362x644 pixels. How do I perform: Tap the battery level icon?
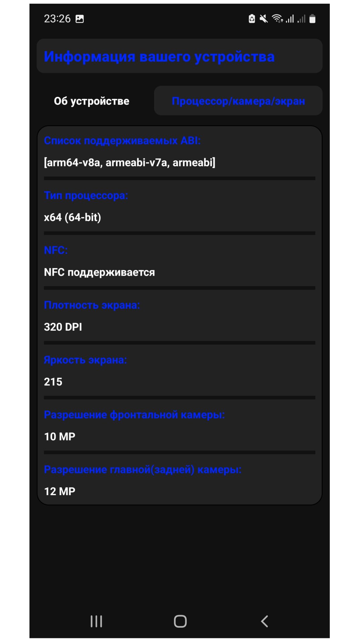tap(312, 19)
